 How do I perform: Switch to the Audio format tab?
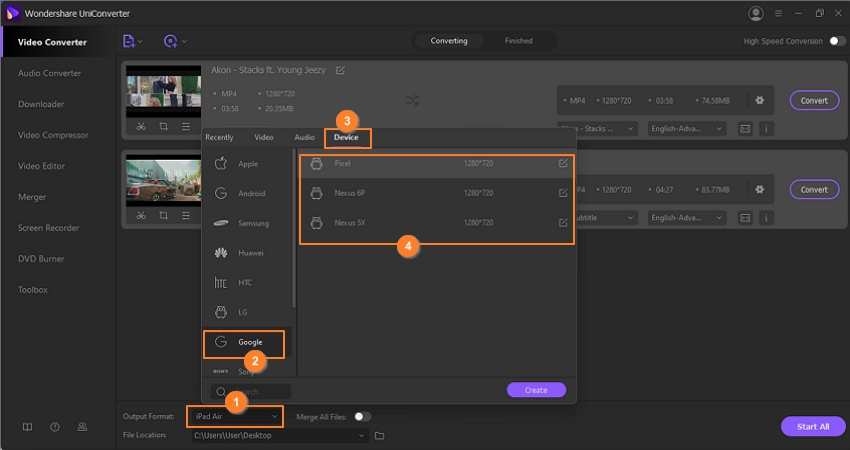click(x=304, y=137)
